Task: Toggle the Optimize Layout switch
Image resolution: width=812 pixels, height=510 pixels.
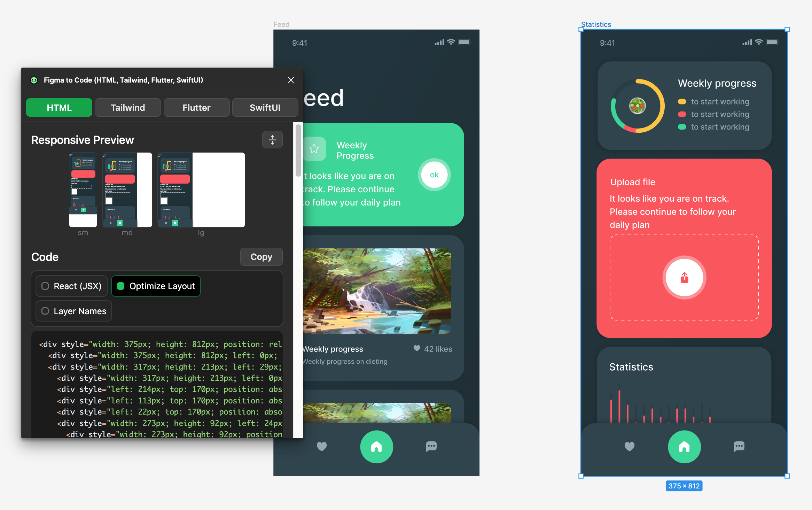Action: [120, 287]
